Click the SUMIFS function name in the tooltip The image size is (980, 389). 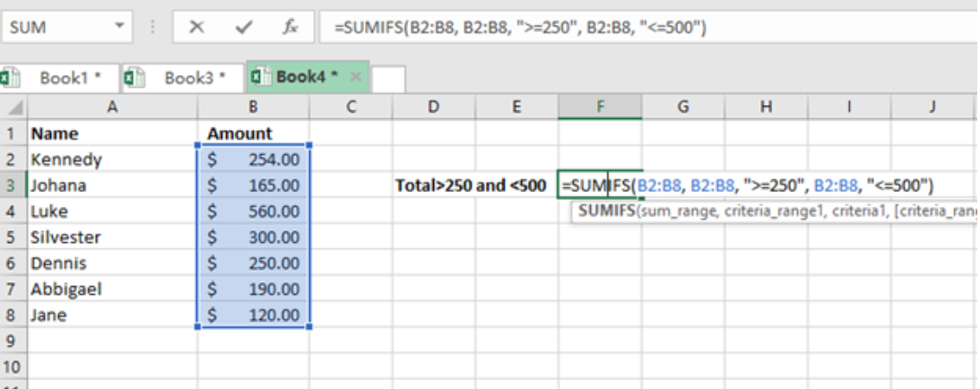coord(606,211)
